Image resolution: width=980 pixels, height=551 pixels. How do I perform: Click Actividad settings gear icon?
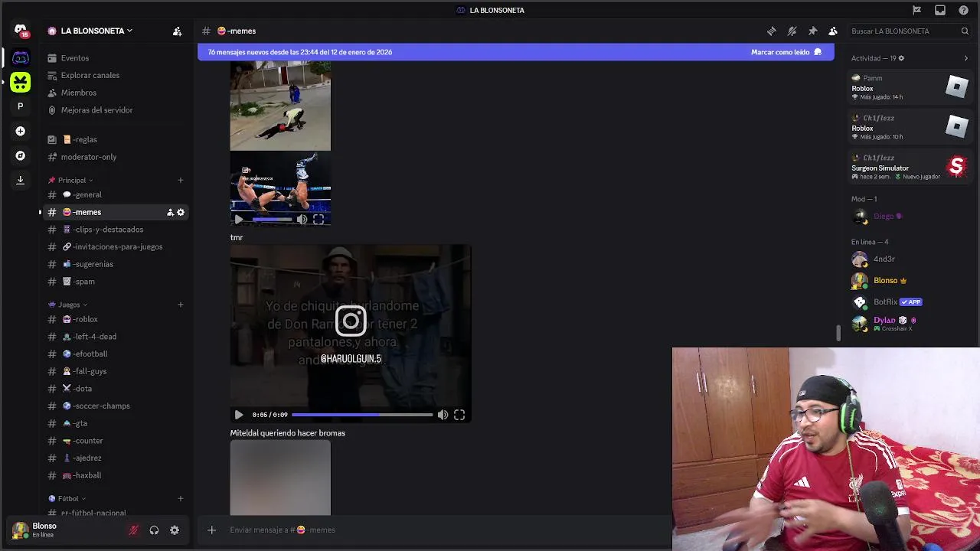point(901,58)
